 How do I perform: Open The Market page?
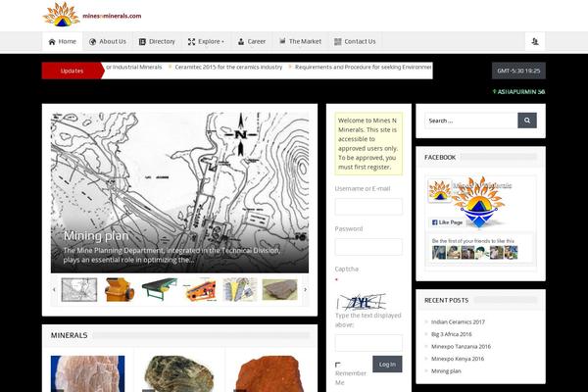301,41
